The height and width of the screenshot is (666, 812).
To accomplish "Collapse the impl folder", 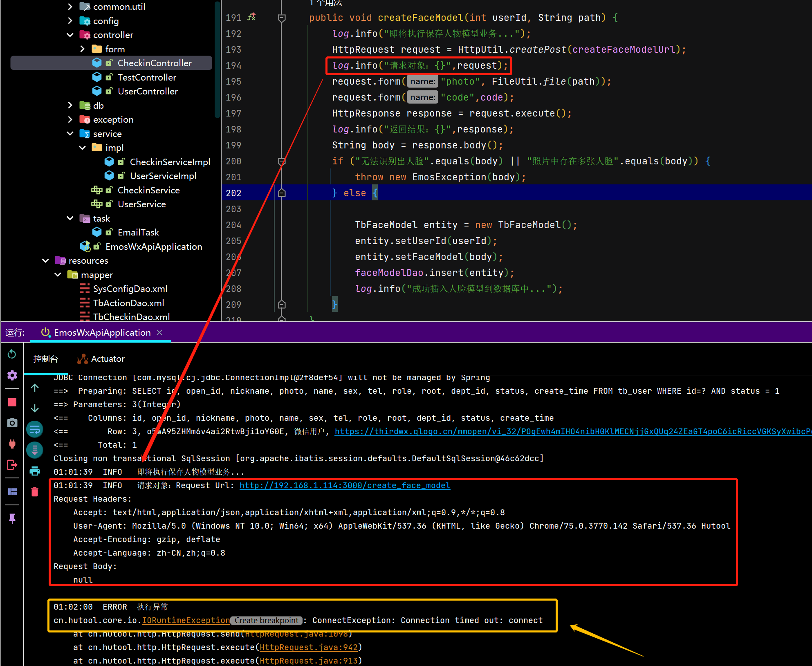I will [82, 148].
